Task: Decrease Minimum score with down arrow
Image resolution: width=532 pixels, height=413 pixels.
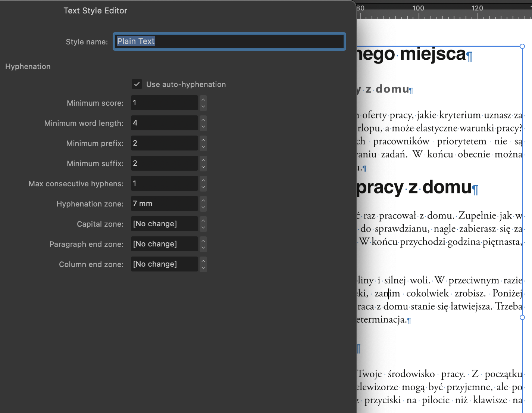Action: [x=203, y=107]
